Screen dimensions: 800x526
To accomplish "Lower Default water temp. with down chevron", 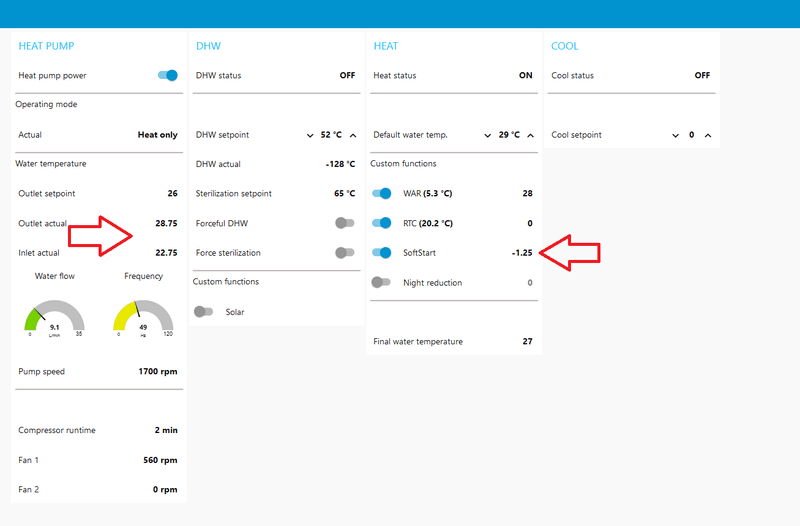I will coord(487,135).
